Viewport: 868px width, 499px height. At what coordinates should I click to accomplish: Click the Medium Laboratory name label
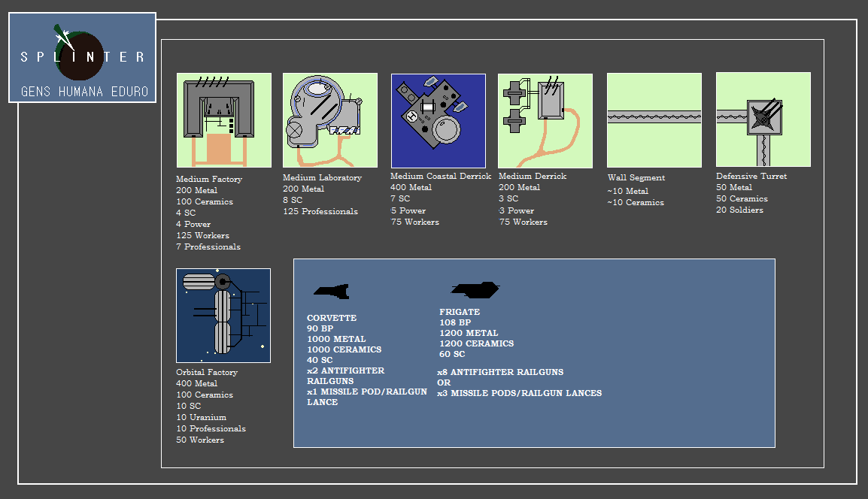pyautogui.click(x=322, y=178)
